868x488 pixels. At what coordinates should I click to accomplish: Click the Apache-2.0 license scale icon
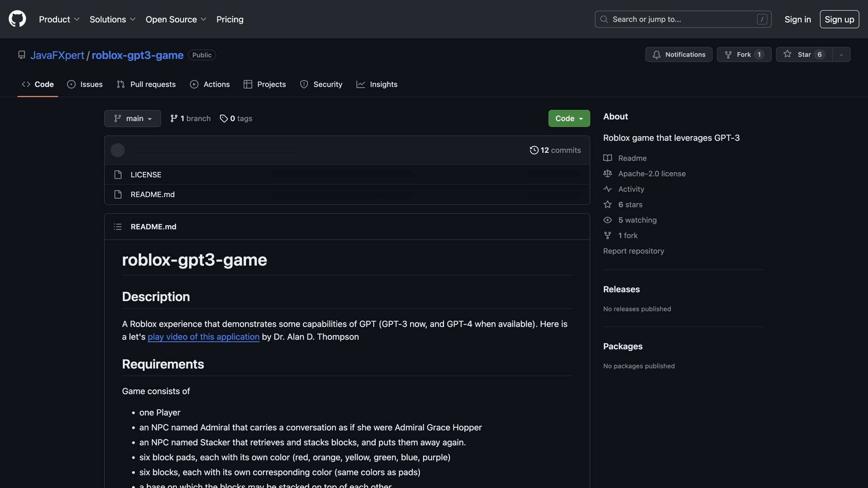click(x=608, y=174)
